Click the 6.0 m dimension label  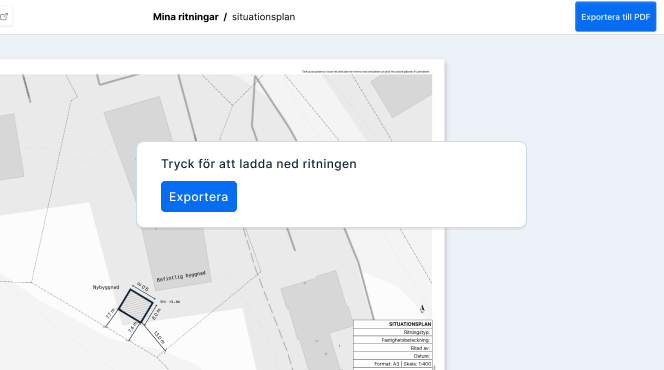(x=156, y=314)
